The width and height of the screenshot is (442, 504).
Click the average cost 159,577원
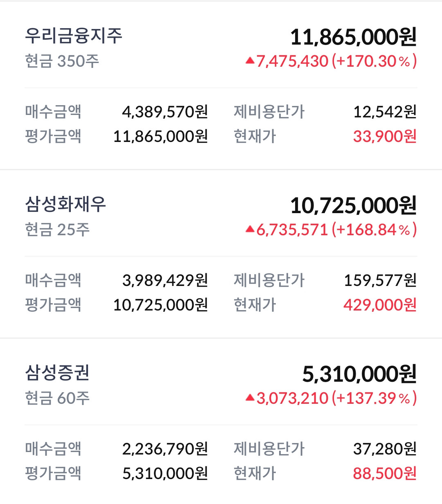[380, 280]
